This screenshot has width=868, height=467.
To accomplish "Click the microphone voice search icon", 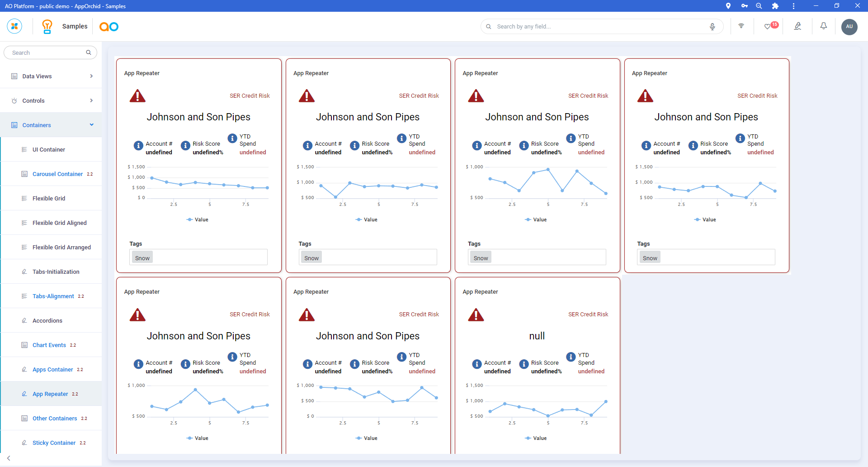I will [x=712, y=27].
